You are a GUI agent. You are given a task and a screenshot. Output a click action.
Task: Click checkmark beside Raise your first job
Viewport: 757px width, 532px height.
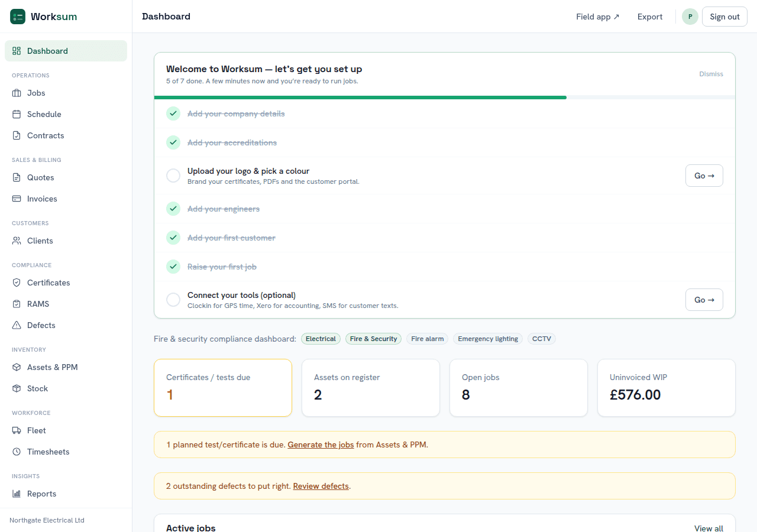(x=173, y=267)
